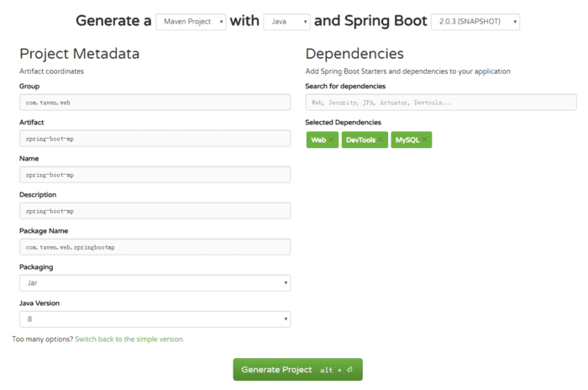
Task: Remove the DevTools dependency tag
Action: pyautogui.click(x=381, y=140)
